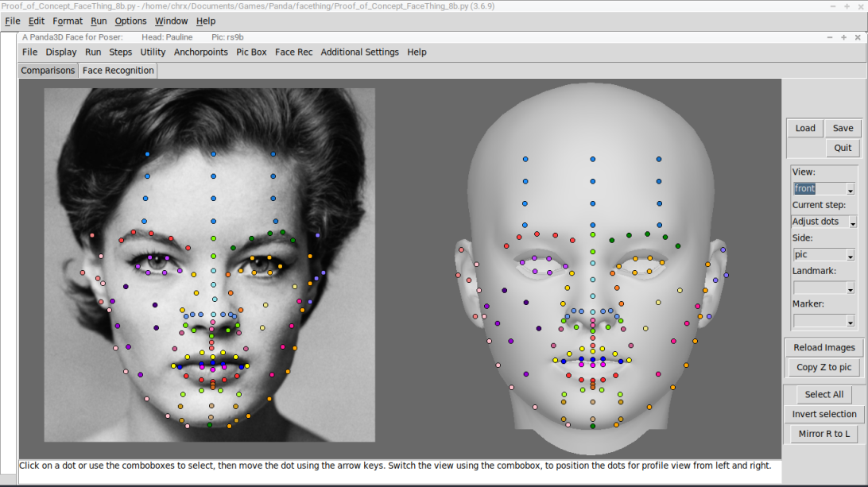Screen dimensions: 868x487
Task: Minimize the inner Panda3D window
Action: coord(830,37)
